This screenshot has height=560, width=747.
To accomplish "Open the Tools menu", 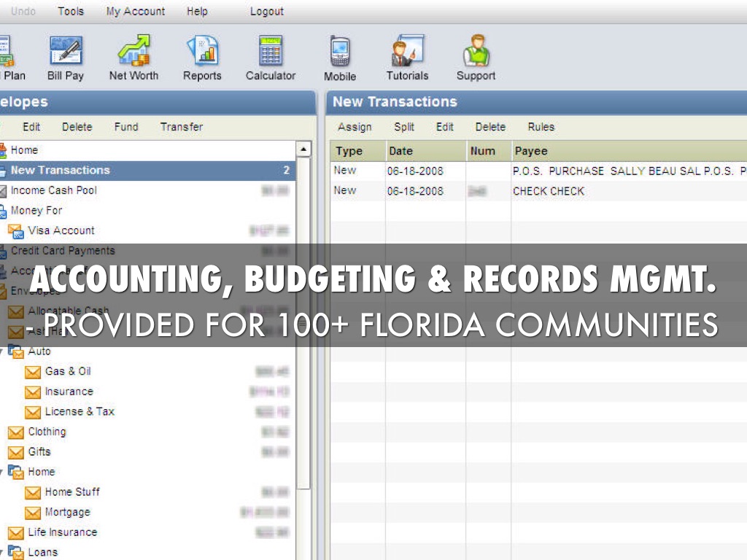I will point(71,11).
